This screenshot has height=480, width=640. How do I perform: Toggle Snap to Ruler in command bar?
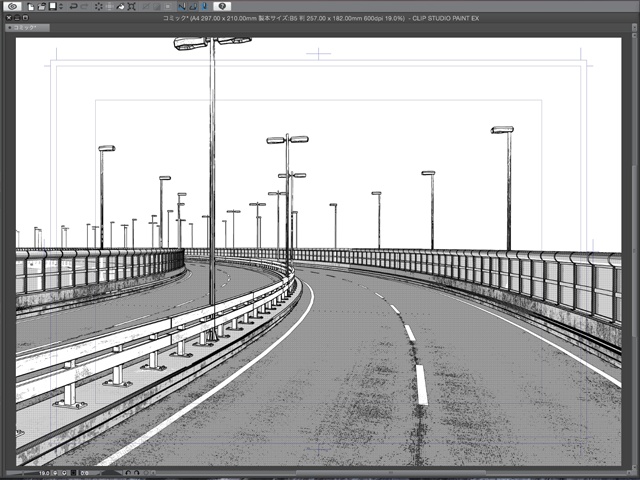(x=182, y=7)
